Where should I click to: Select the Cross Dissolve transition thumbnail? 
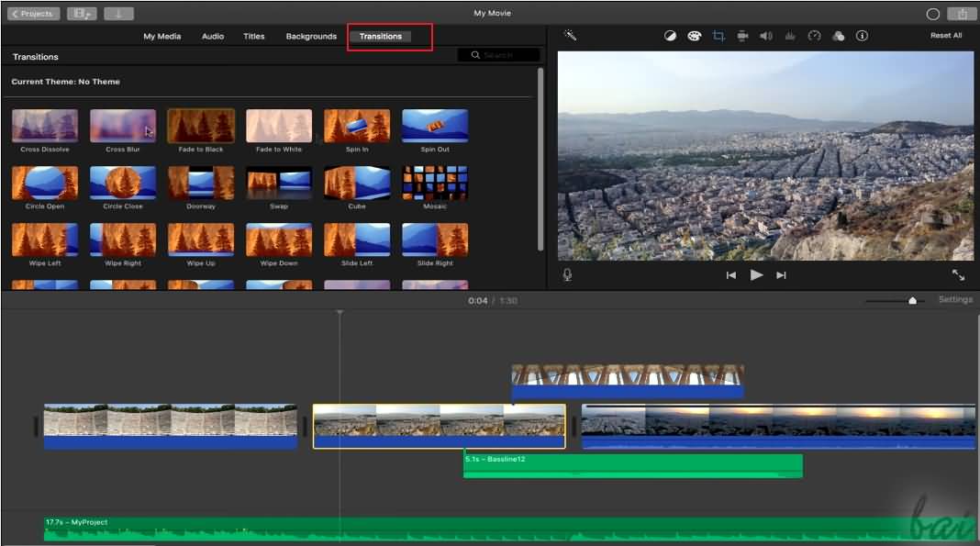(x=45, y=124)
